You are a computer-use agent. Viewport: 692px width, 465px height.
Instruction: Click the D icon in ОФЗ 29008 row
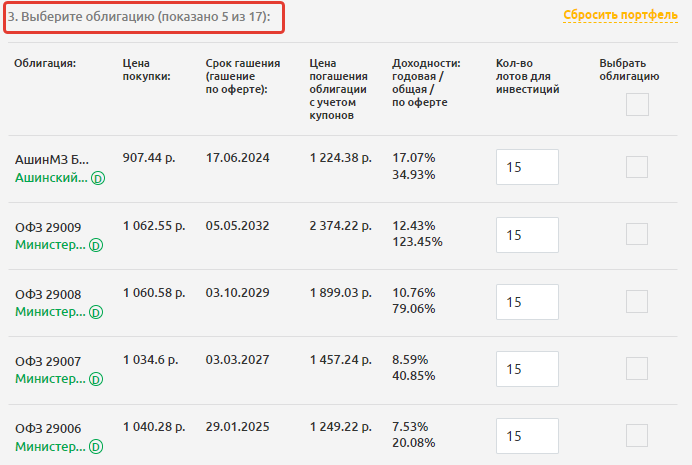click(97, 312)
